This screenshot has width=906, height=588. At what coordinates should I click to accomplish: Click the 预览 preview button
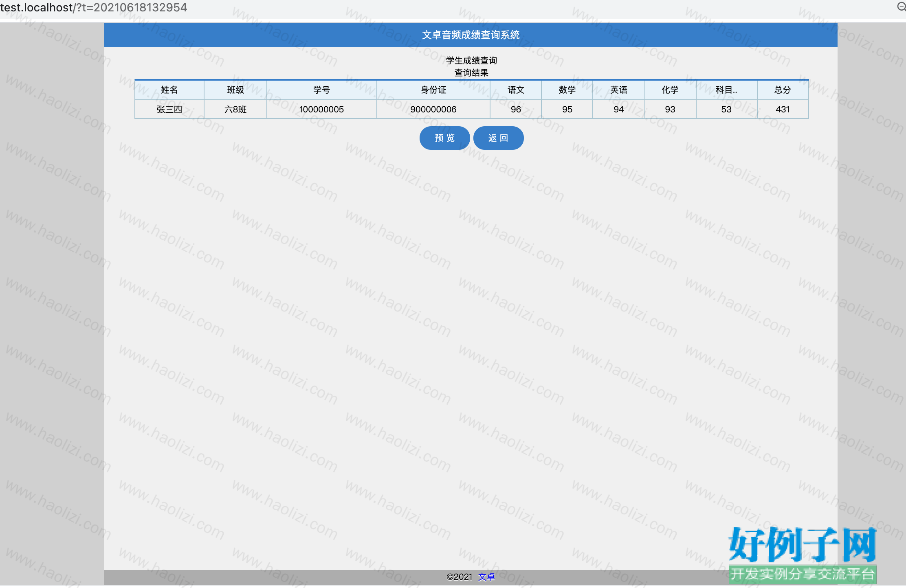tap(444, 138)
